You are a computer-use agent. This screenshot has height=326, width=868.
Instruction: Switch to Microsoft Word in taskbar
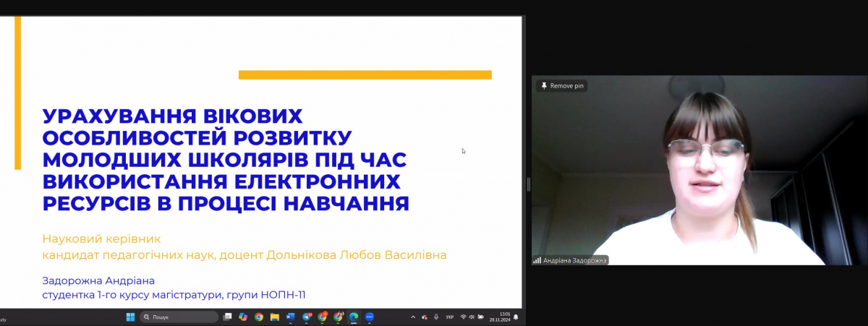pyautogui.click(x=291, y=317)
